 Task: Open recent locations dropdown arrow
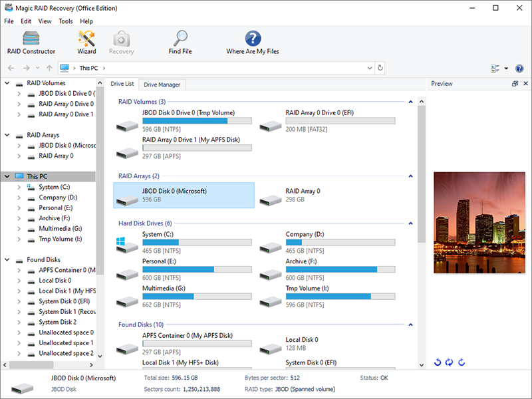click(x=38, y=68)
